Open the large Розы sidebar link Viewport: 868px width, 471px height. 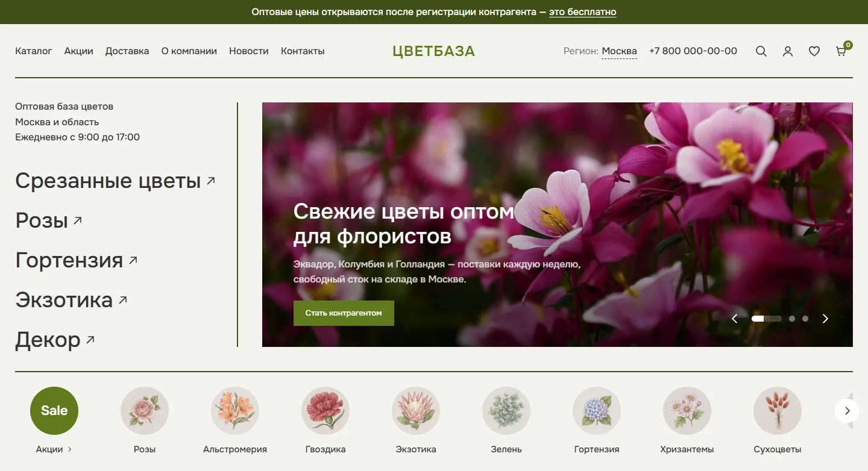49,220
